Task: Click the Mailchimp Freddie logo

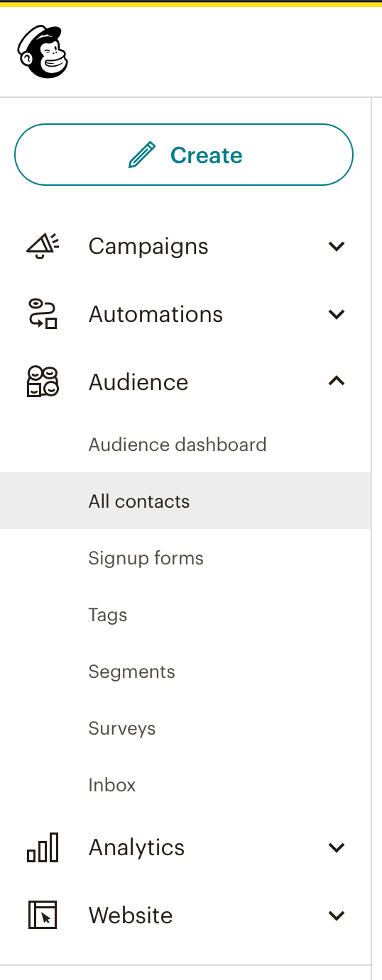Action: [43, 52]
